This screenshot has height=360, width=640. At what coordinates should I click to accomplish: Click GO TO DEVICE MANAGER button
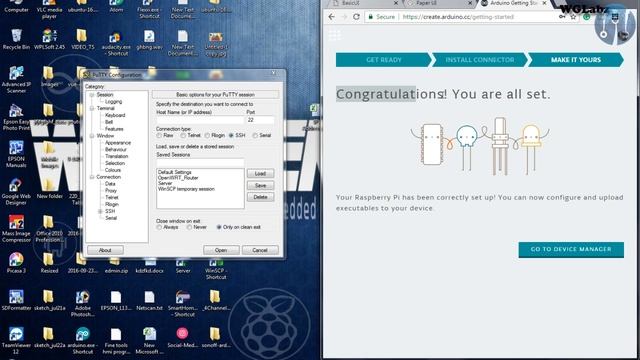coord(571,249)
